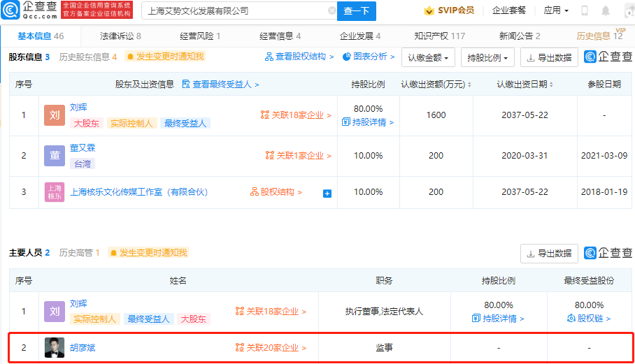Clear the search field with the X icon
635x364 pixels.
coord(331,10)
